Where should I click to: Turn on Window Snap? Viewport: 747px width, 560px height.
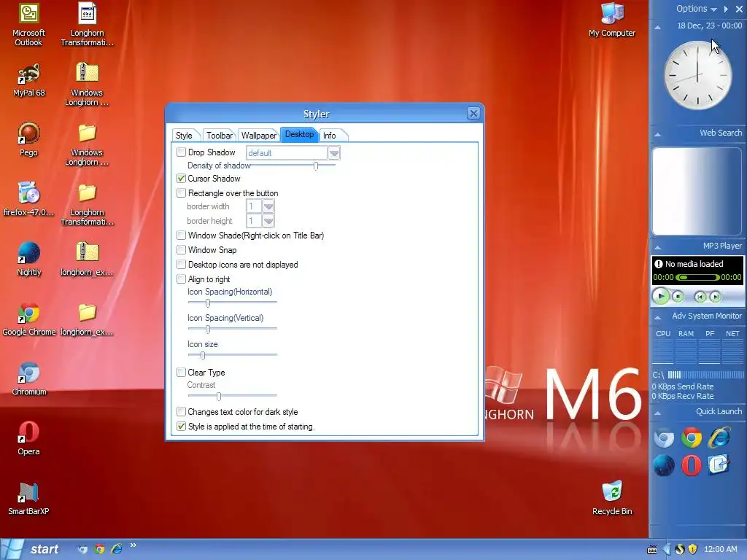click(x=181, y=250)
